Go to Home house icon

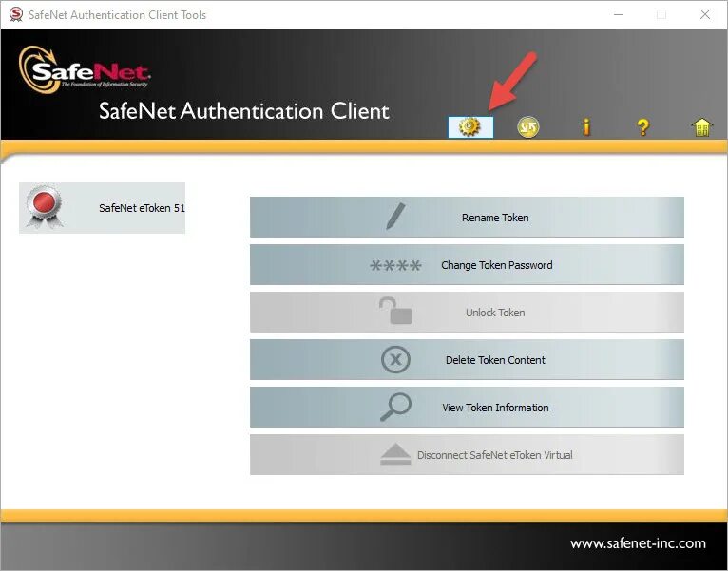pyautogui.click(x=701, y=127)
